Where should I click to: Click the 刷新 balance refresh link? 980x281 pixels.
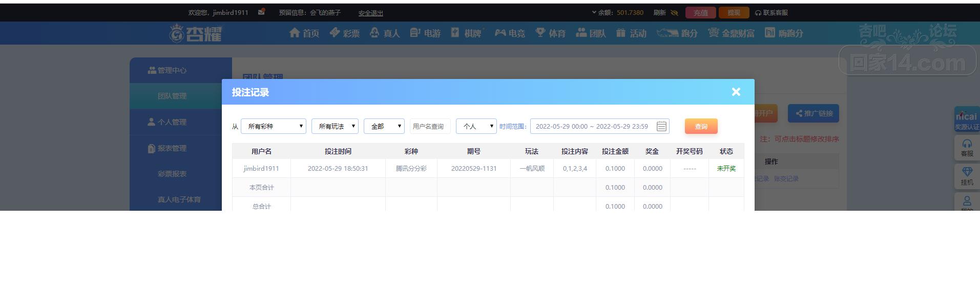[x=659, y=12]
